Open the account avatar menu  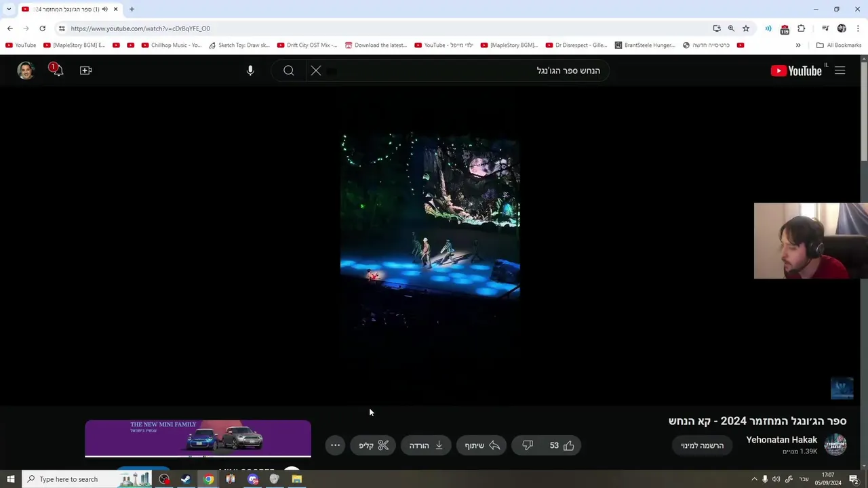tap(26, 70)
